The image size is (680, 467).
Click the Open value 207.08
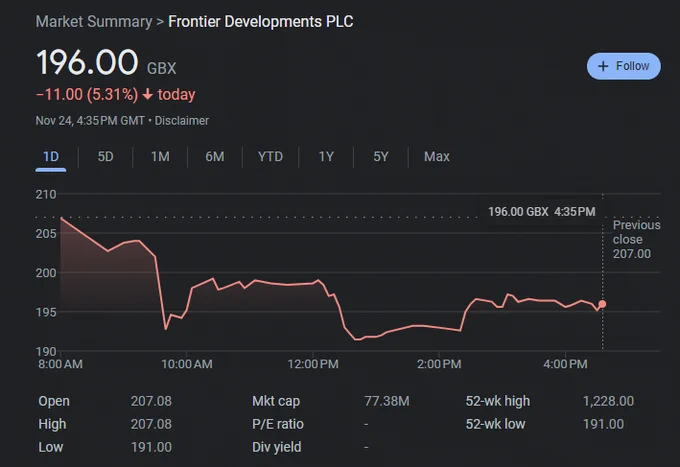pyautogui.click(x=151, y=401)
